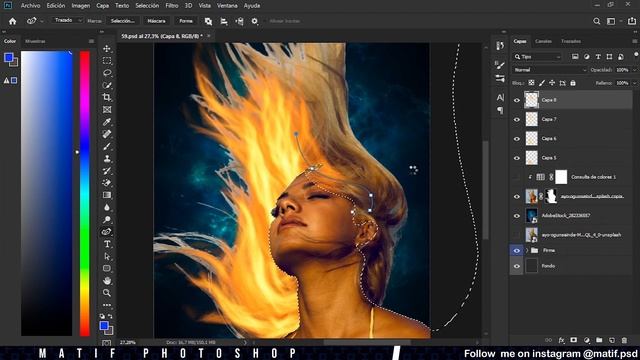Add layer style with fx icon
640x360 pixels.
coord(562,340)
